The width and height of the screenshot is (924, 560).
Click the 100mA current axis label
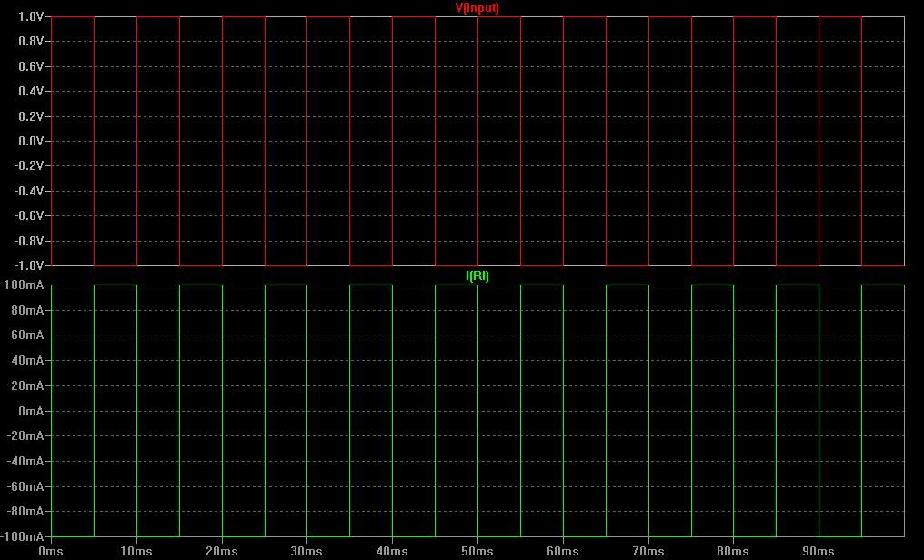tap(24, 285)
